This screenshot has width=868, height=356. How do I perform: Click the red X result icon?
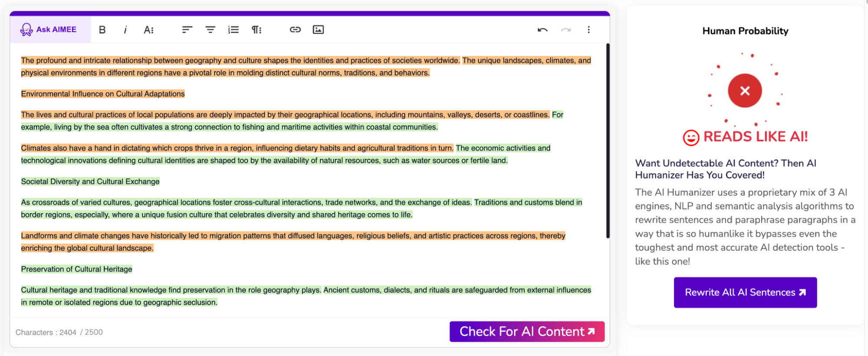745,91
